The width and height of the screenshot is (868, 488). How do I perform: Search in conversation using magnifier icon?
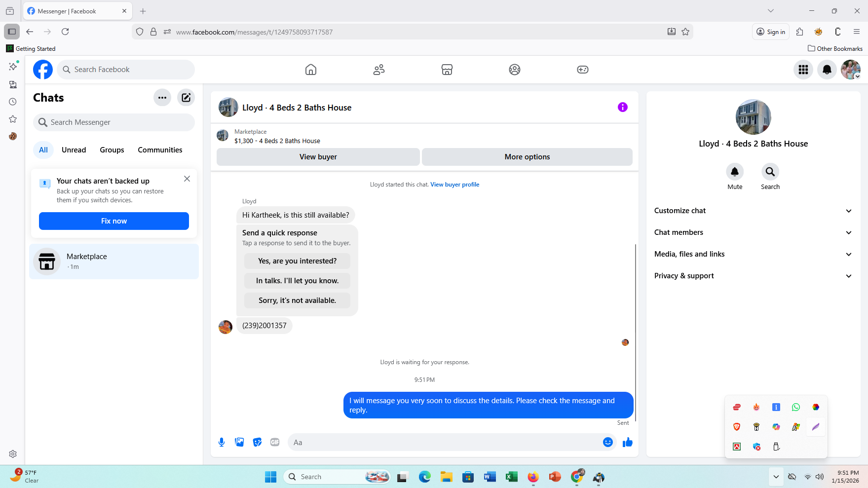(770, 172)
